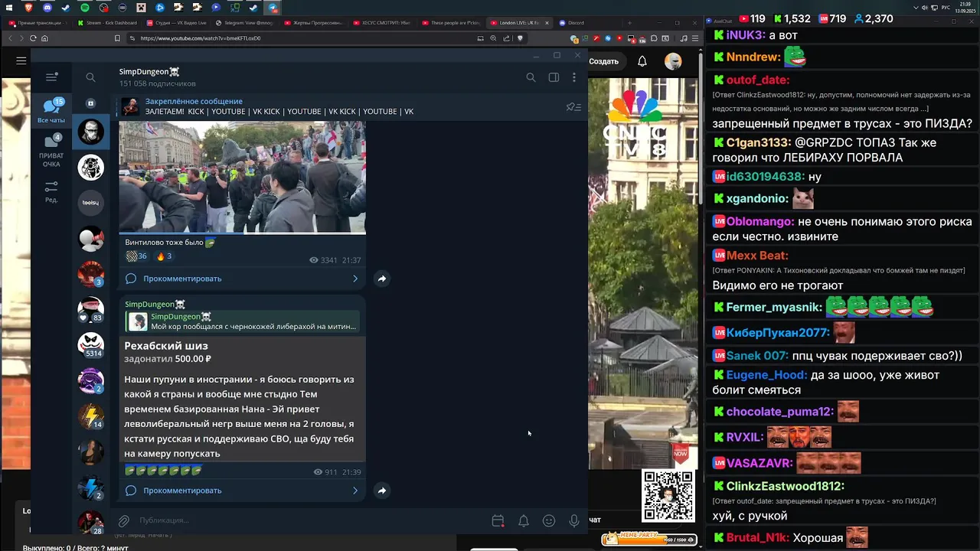This screenshot has width=980, height=551.
Task: Open lightning avatar chat with 14 unread
Action: [x=90, y=416]
